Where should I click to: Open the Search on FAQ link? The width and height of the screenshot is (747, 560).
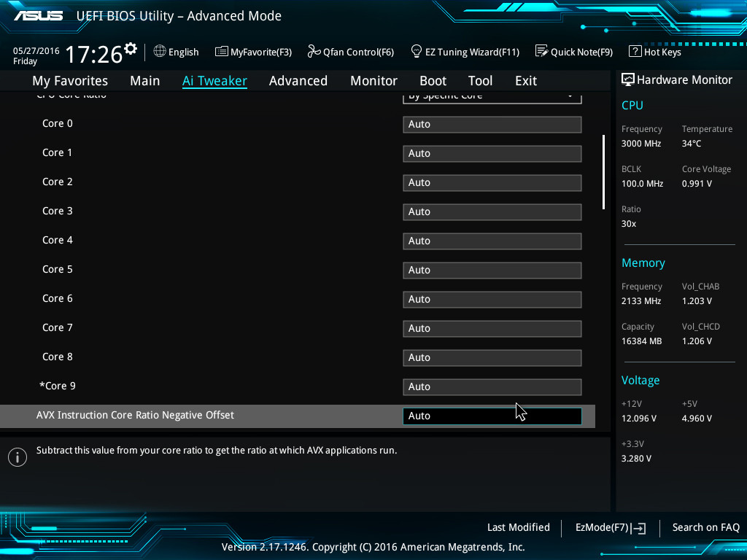(705, 527)
